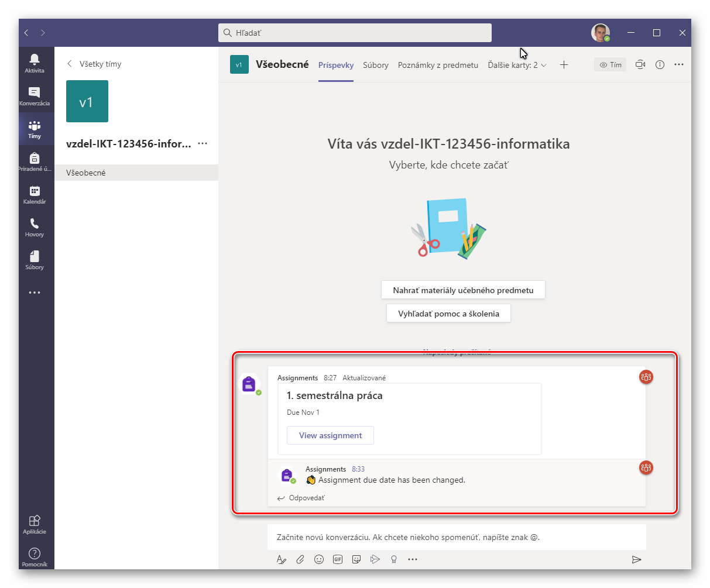Screen dimensions: 710x588
Task: Expand the Ďalšie karty: 2 dropdown
Action: point(517,65)
